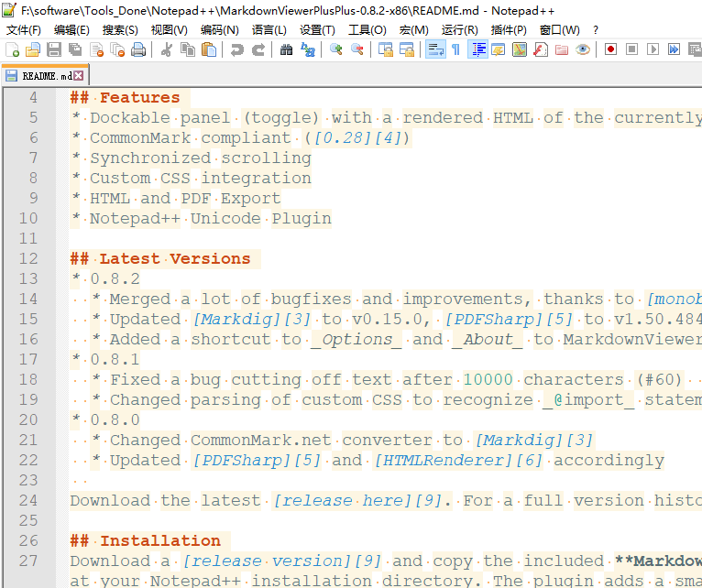Viewport: 702px width, 588px height.
Task: Open the 搜索(S) menu
Action: click(x=120, y=30)
